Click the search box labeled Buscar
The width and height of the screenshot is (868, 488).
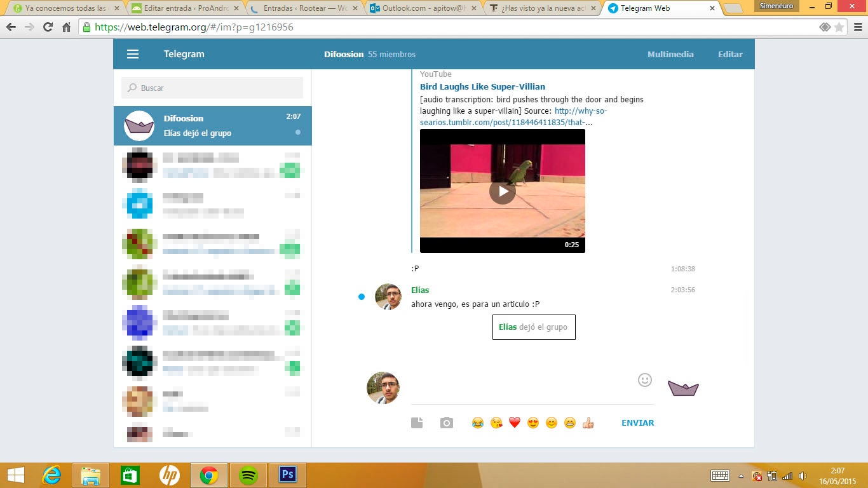click(212, 88)
